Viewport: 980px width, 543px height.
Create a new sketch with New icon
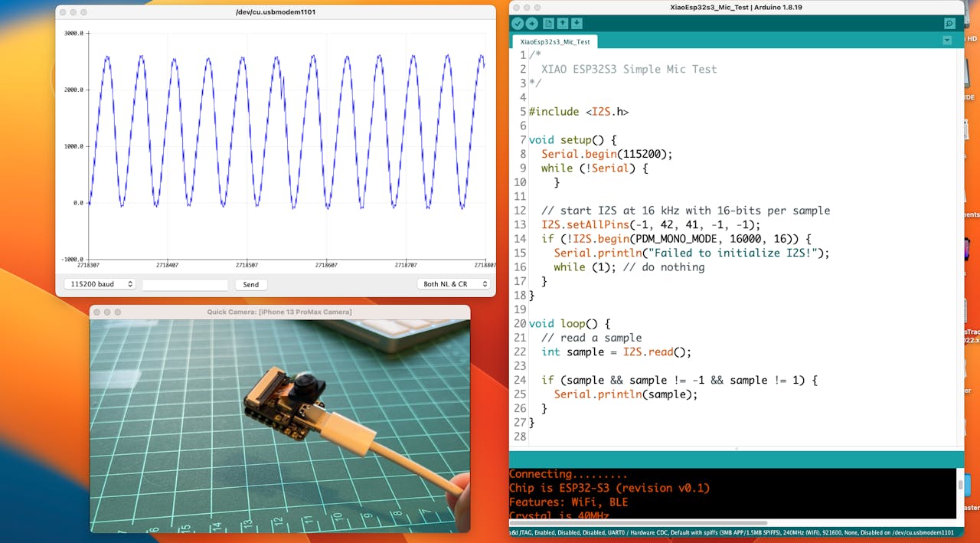tap(548, 24)
